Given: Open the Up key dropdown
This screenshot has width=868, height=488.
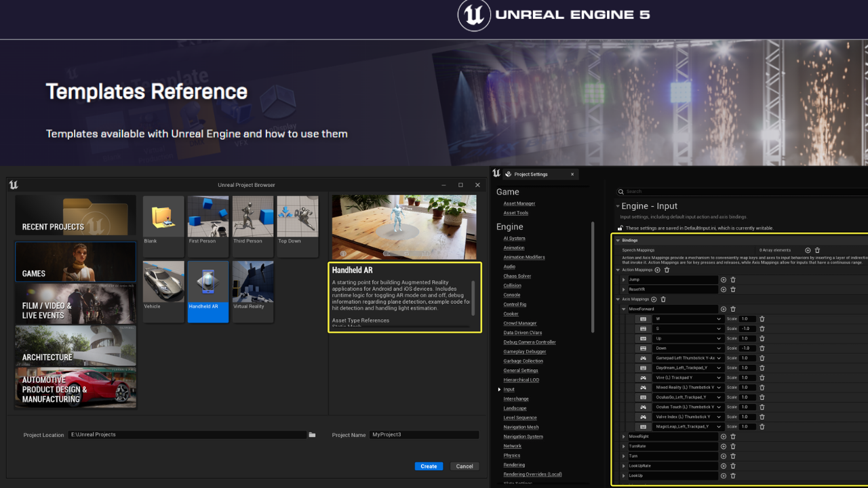Looking at the screenshot, I should coord(688,338).
